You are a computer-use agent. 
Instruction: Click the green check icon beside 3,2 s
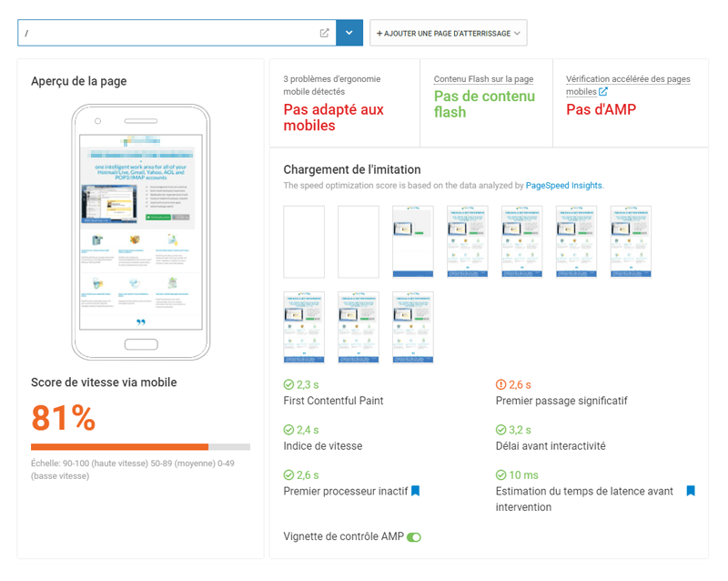[500, 430]
